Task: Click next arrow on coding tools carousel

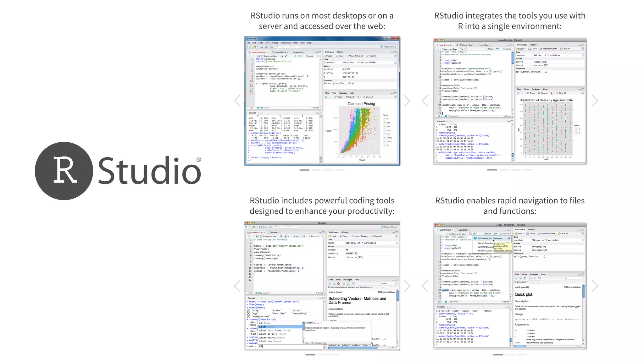Action: click(x=407, y=286)
